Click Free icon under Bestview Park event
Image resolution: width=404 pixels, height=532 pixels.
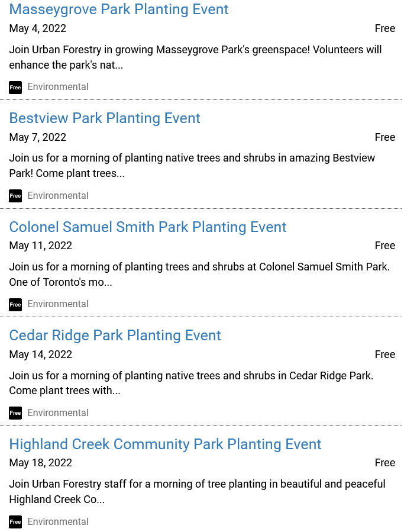15,196
